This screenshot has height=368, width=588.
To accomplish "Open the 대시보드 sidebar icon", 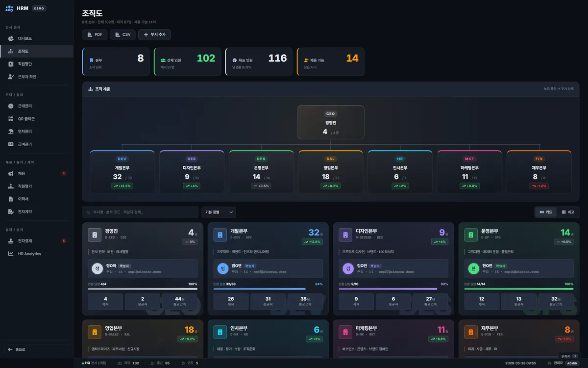I will pyautogui.click(x=11, y=38).
